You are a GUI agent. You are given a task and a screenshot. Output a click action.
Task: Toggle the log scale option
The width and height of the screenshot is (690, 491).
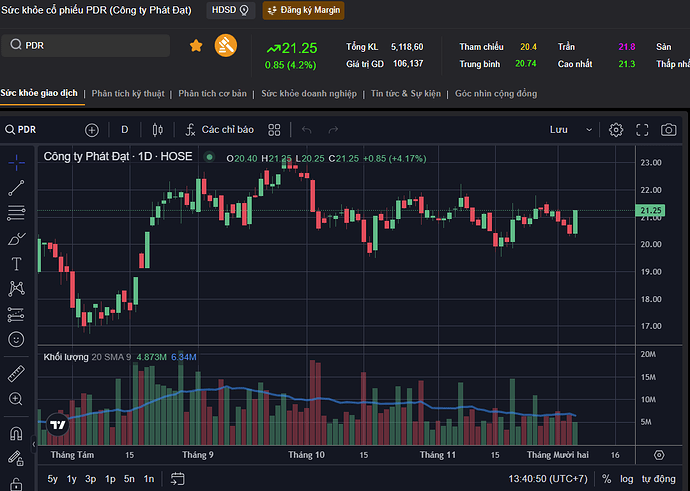(627, 480)
